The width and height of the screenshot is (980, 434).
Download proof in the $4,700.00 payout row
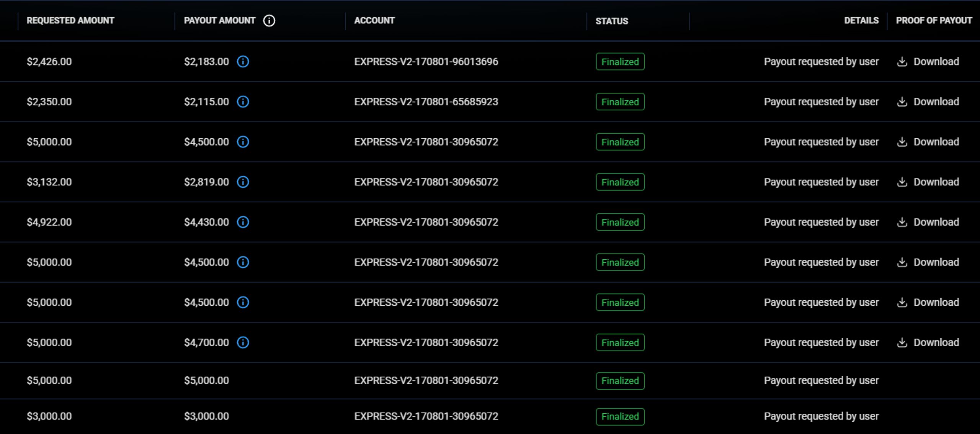click(928, 342)
